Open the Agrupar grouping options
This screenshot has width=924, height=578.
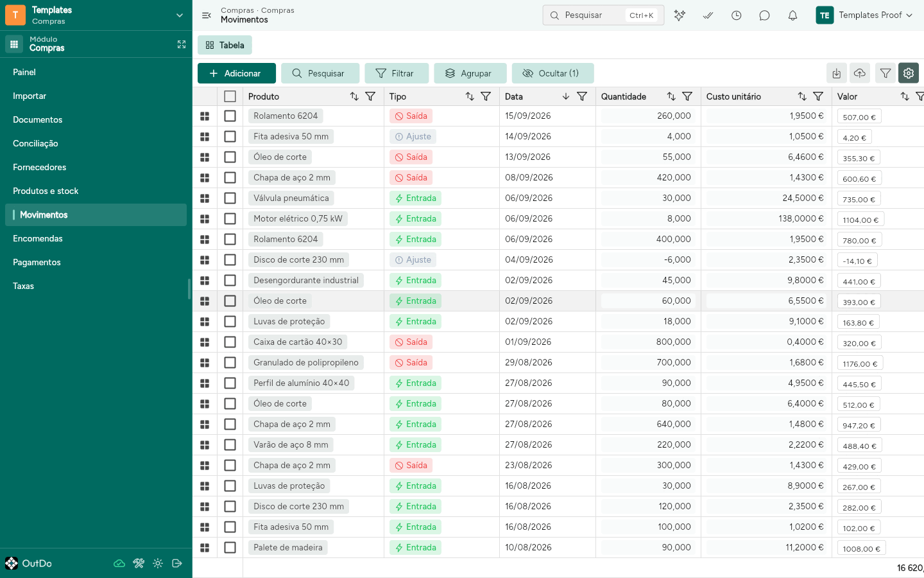tap(470, 73)
